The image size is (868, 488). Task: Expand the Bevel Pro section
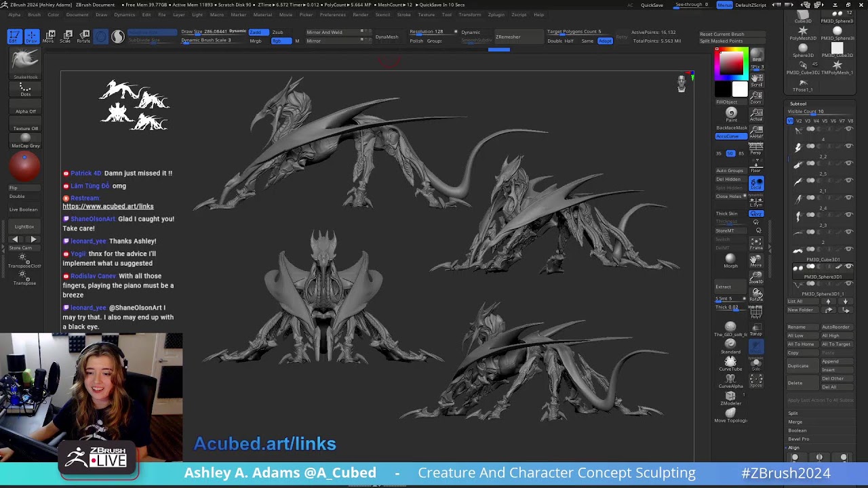(x=799, y=439)
